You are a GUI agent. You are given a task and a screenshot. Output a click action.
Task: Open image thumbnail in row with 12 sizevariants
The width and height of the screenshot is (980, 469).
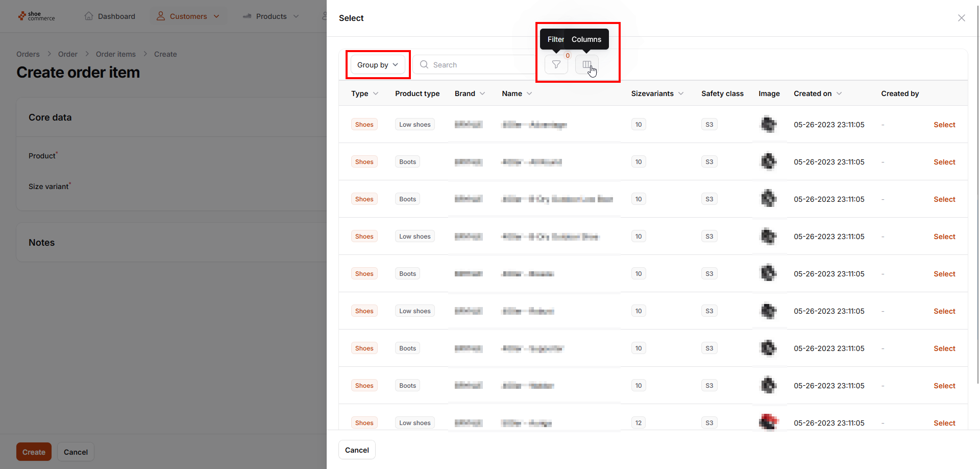[769, 422]
